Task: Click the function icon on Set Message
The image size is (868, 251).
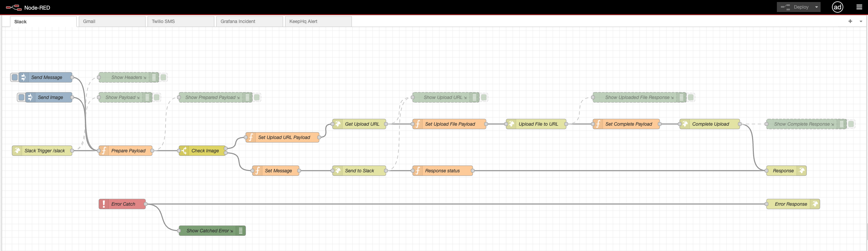Action: [x=258, y=171]
